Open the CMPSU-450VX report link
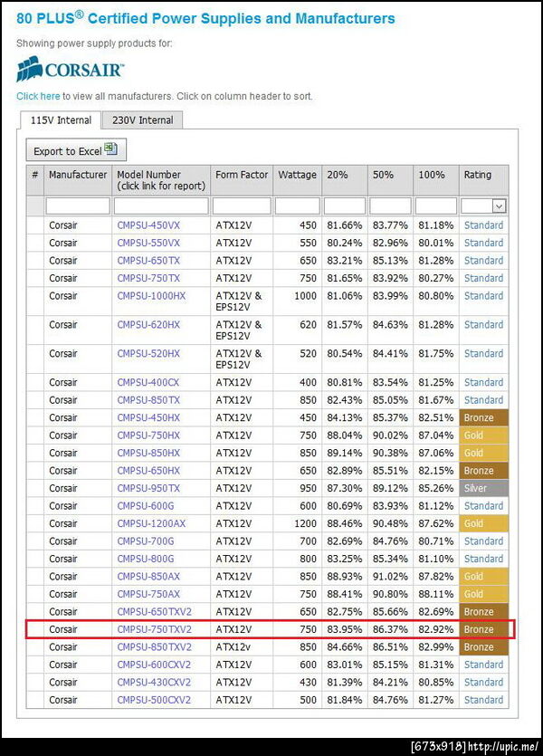This screenshot has height=756, width=543. pyautogui.click(x=148, y=225)
